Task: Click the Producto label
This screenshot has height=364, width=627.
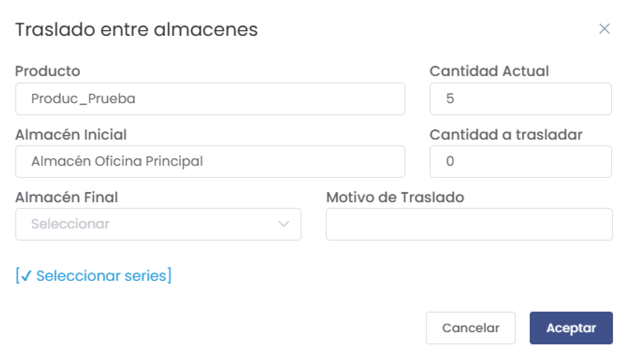Action: 48,71
